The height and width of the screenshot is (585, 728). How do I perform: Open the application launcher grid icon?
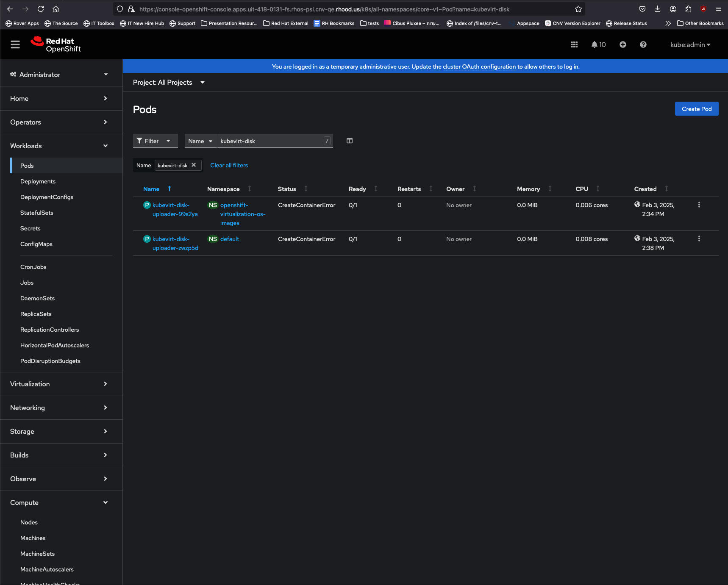click(x=574, y=44)
